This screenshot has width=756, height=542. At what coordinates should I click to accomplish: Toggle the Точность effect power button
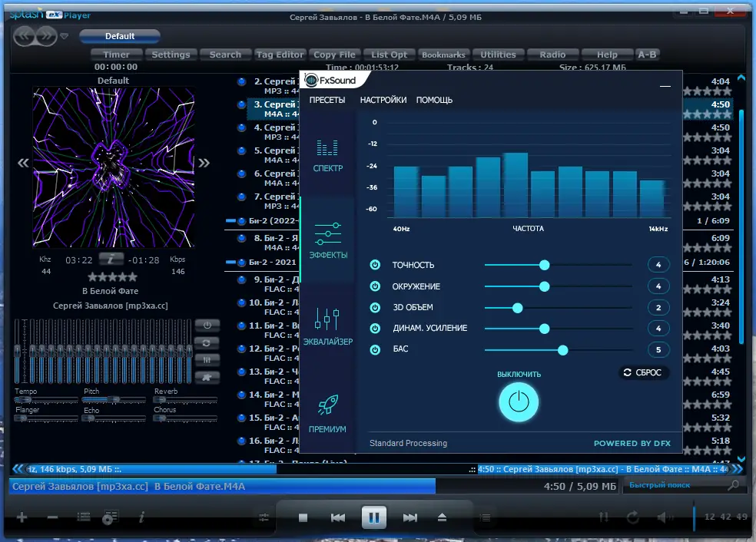click(375, 265)
